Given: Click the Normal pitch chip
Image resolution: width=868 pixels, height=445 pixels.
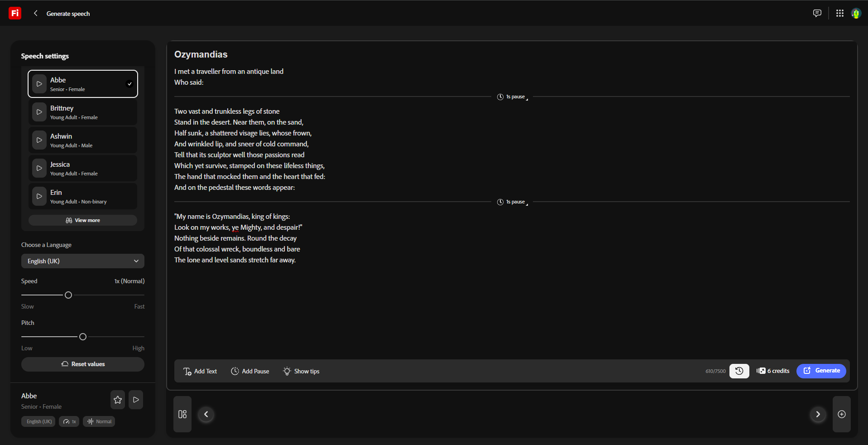Looking at the screenshot, I should point(99,421).
